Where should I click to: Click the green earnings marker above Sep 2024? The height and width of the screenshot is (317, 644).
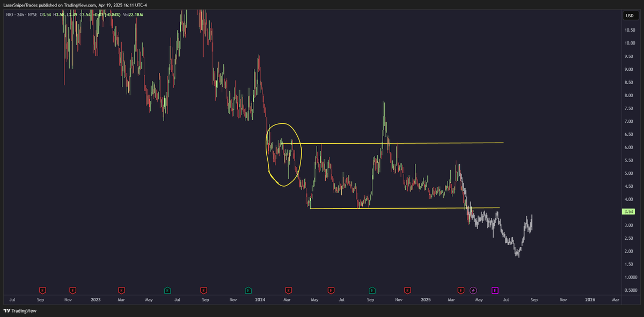[372, 290]
